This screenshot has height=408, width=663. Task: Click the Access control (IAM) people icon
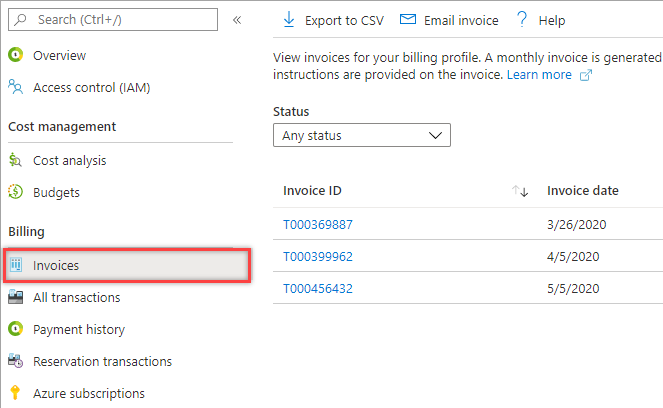(15, 87)
